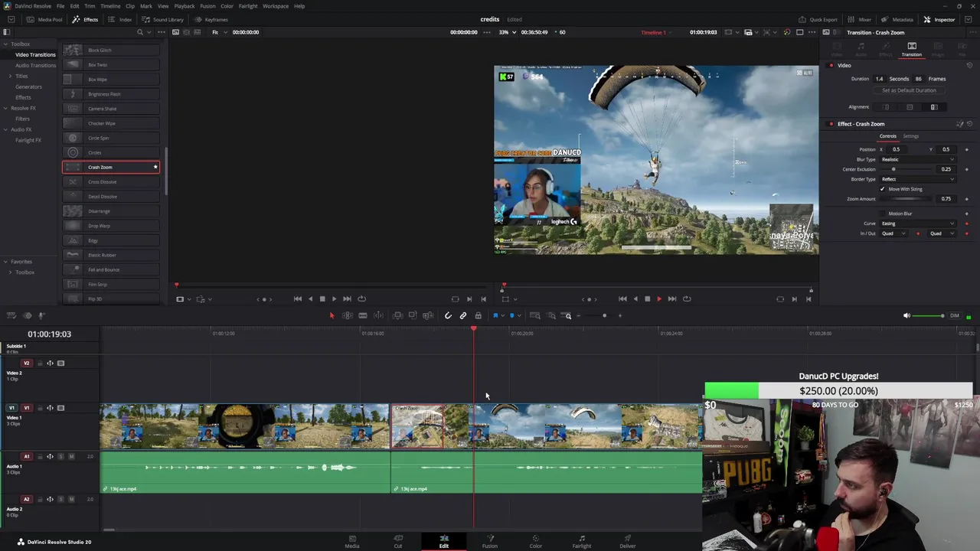The width and height of the screenshot is (980, 551).
Task: Toggle favorite star on Crash Zoom
Action: [x=155, y=167]
